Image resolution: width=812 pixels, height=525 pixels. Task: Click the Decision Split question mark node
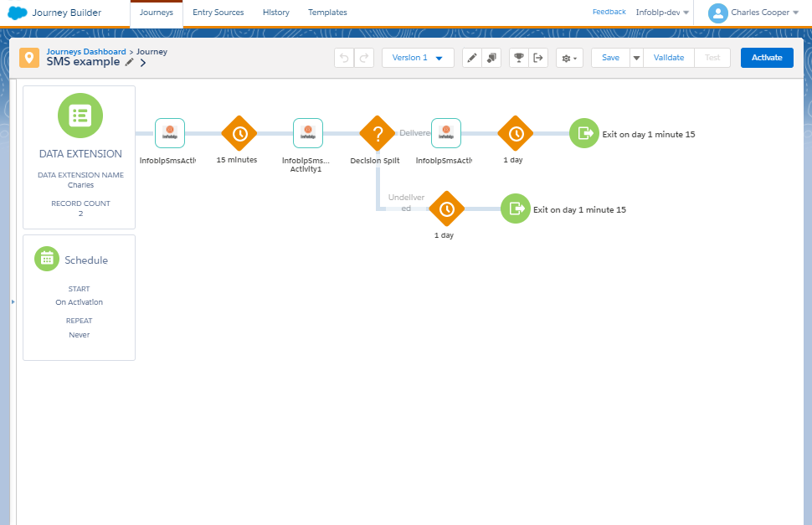[378, 133]
